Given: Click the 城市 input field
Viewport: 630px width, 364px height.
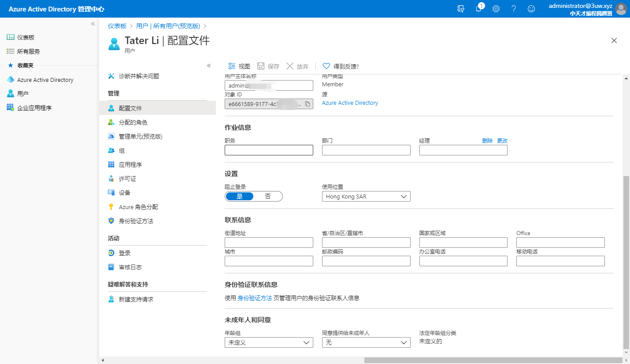Looking at the screenshot, I should tap(269, 261).
